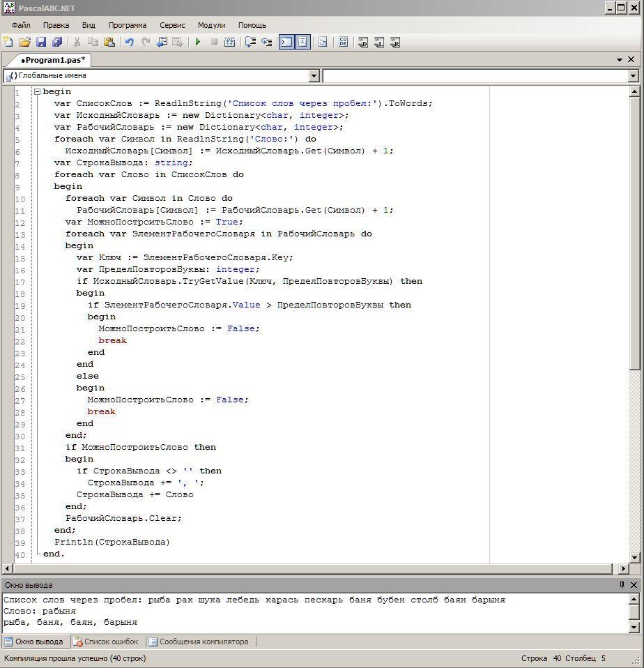
Task: Run the program with the green arrow
Action: click(x=198, y=42)
